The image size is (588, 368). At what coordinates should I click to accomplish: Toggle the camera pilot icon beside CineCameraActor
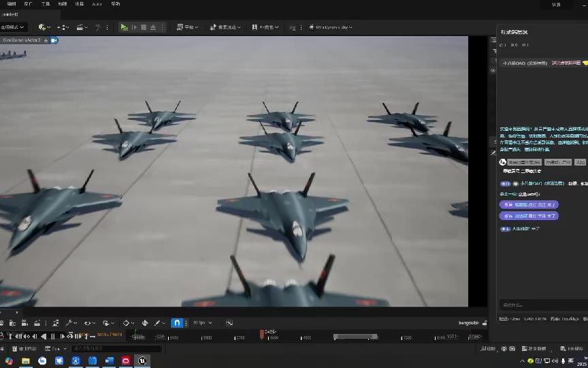(54, 40)
